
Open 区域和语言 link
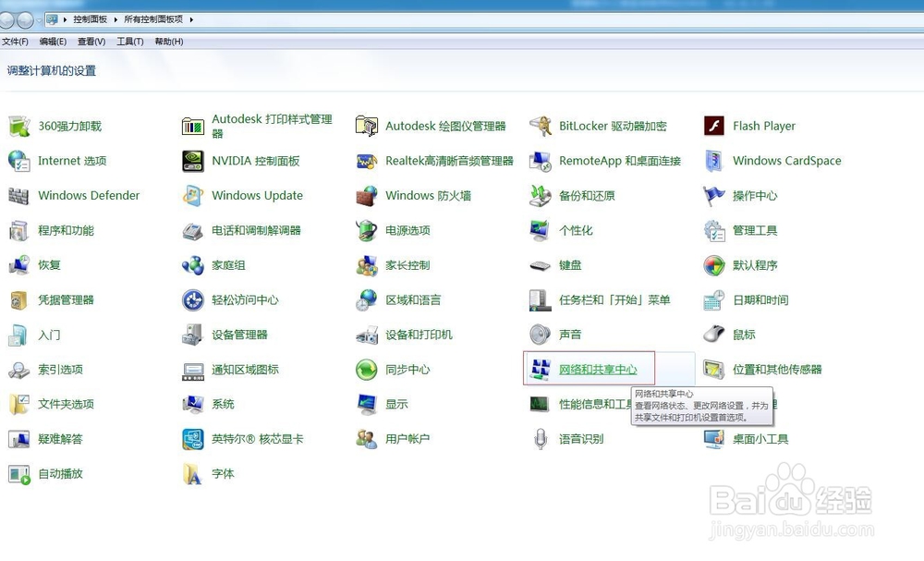tap(413, 300)
